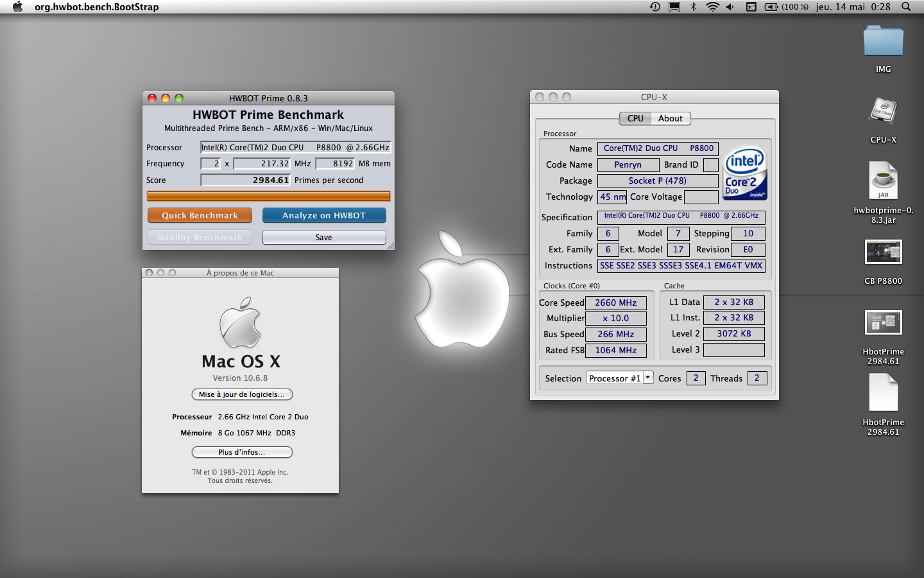
Task: Click the disabled Stability Benchmark button
Action: pyautogui.click(x=200, y=237)
